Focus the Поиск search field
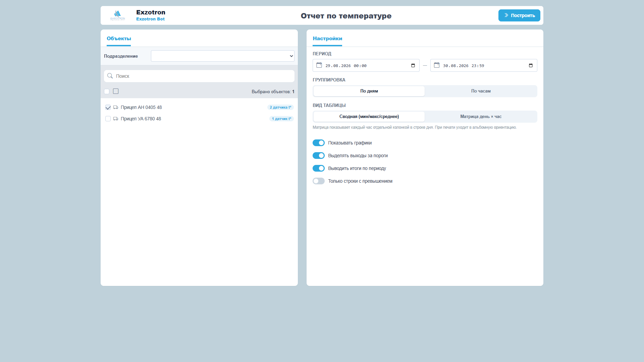Image resolution: width=644 pixels, height=362 pixels. 199,76
